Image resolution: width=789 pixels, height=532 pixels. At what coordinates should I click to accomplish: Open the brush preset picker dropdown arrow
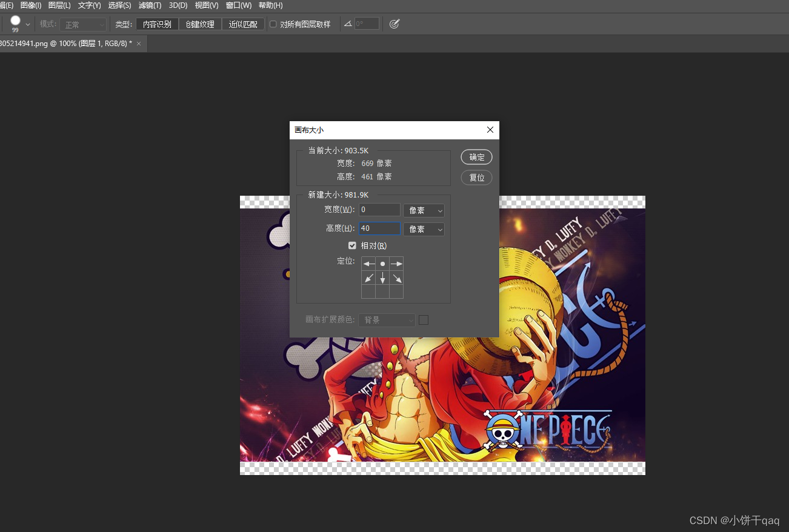[x=28, y=25]
